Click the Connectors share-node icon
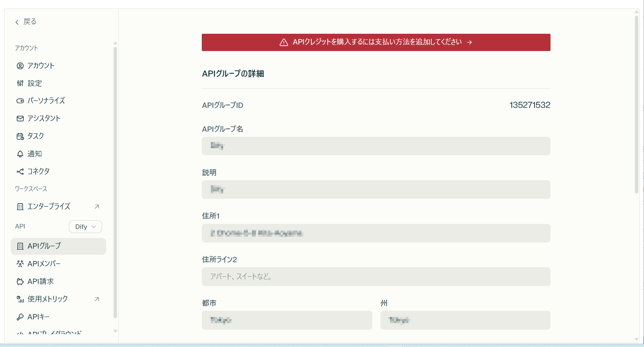This screenshot has height=347, width=644. coord(20,172)
